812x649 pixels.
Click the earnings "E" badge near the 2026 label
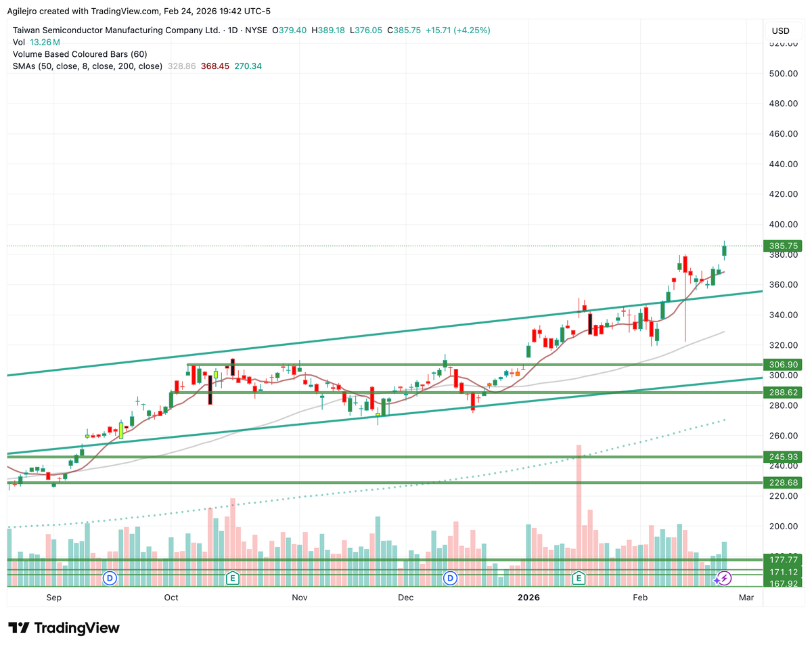(579, 579)
